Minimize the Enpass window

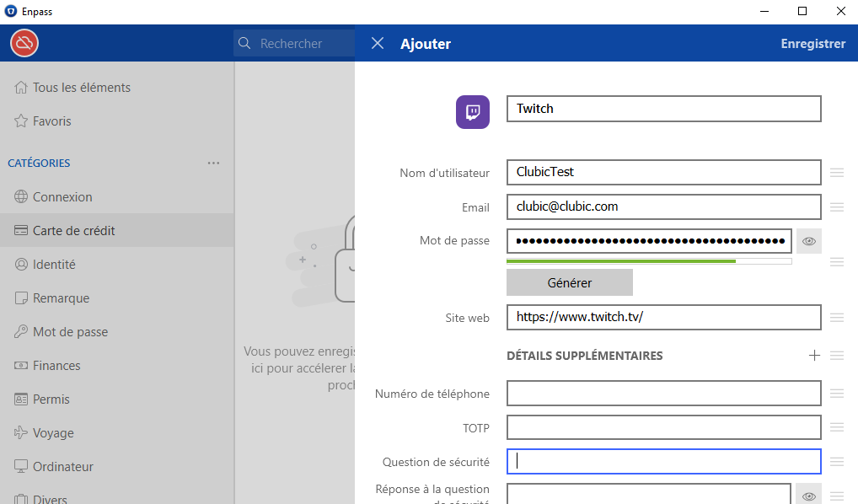point(764,11)
